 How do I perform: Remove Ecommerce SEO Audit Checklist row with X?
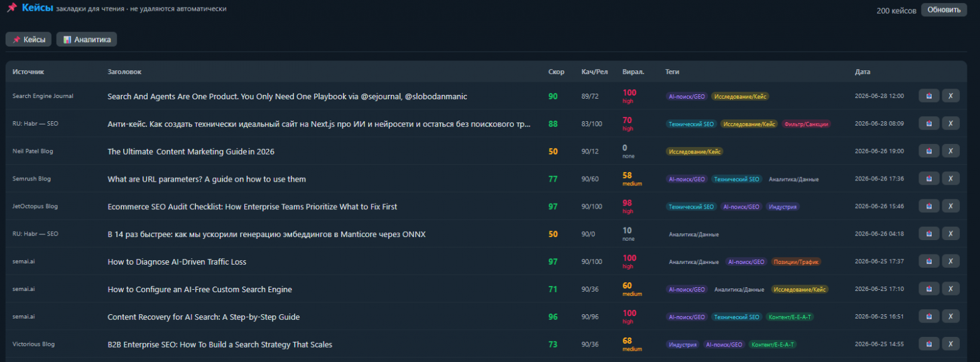[x=950, y=206]
